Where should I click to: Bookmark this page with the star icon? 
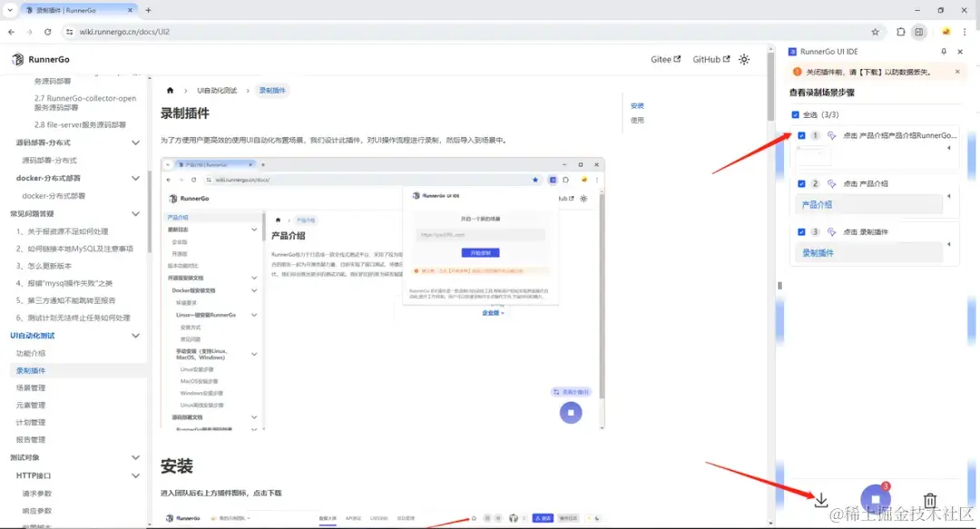875,32
